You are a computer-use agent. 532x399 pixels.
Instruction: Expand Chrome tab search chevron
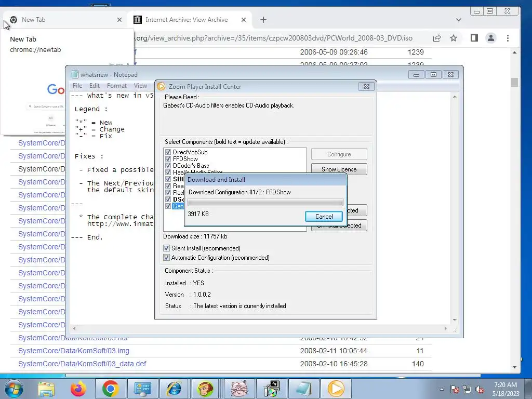pos(459,20)
